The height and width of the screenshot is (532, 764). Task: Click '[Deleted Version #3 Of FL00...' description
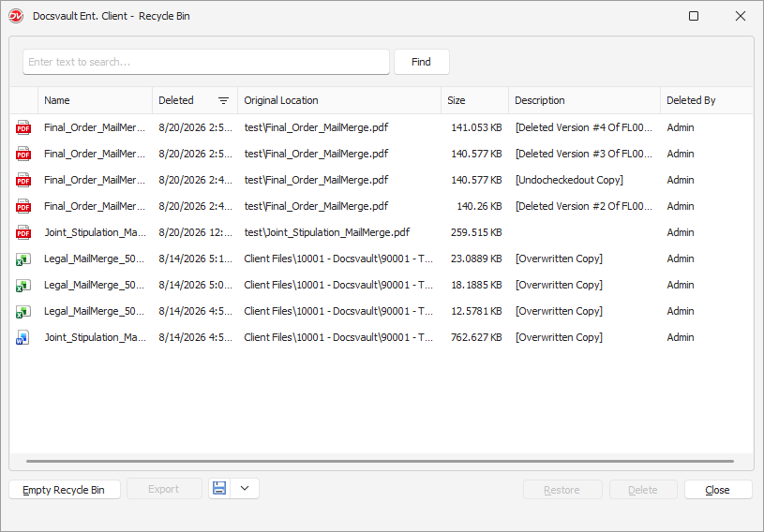584,154
